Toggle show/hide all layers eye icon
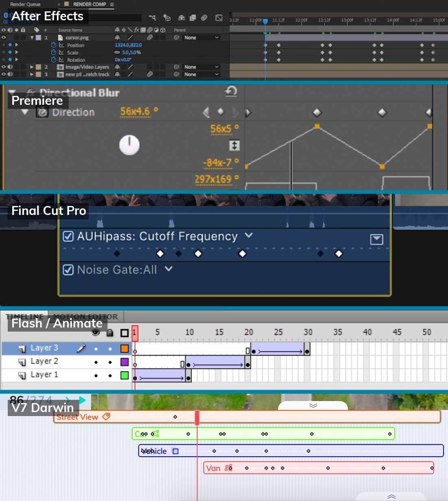This screenshot has width=448, height=501. tap(96, 333)
